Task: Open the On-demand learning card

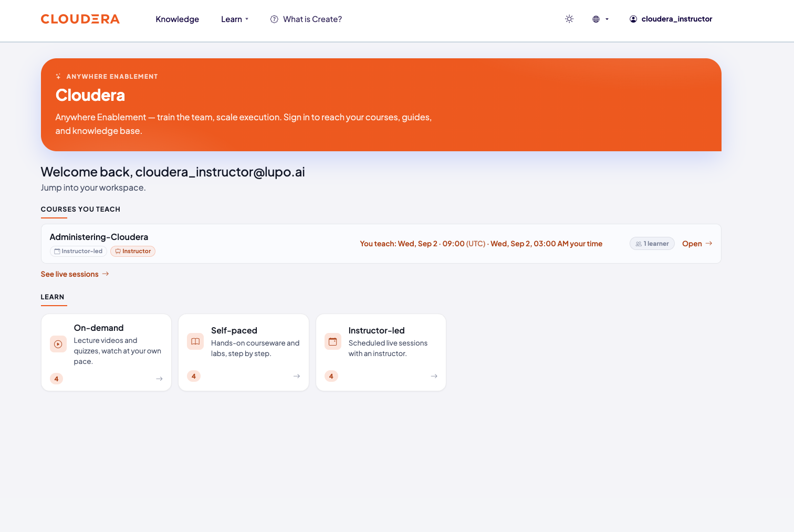Action: coord(107,352)
